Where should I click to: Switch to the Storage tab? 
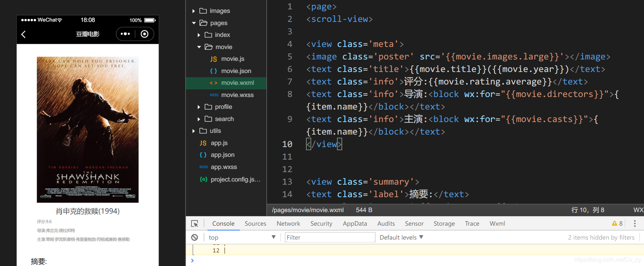coord(444,224)
